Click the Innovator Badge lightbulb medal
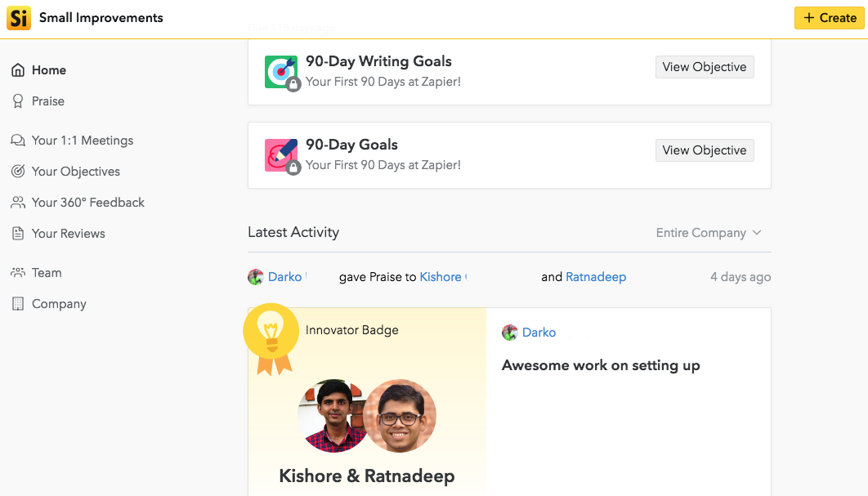868x496 pixels. point(271,339)
